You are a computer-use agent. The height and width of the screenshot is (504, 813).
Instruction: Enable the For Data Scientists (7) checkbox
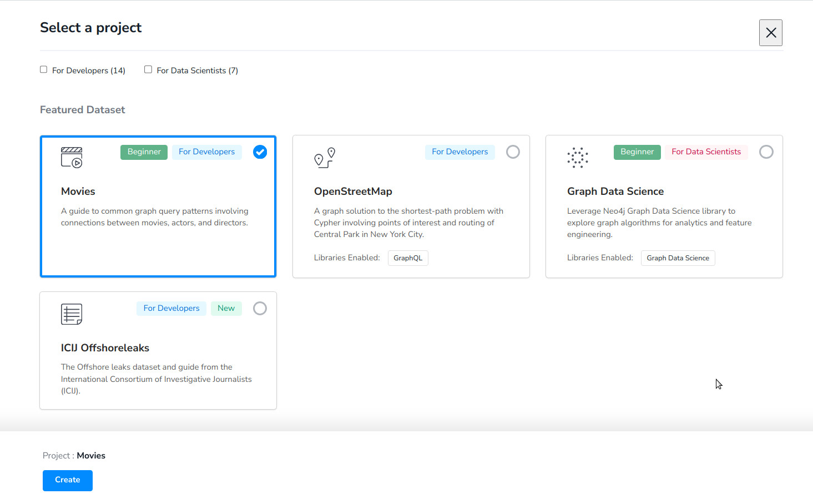tap(148, 69)
